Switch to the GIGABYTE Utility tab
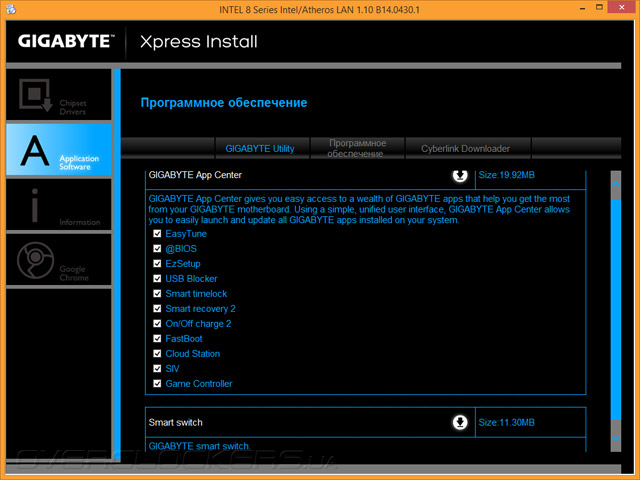Screen dimensions: 640x480 (262, 148)
